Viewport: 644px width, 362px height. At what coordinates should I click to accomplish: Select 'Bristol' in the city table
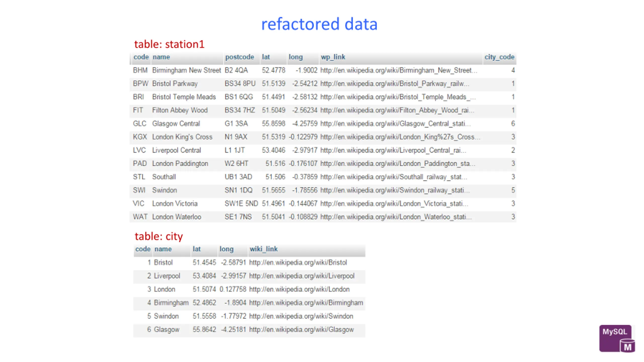click(x=163, y=262)
